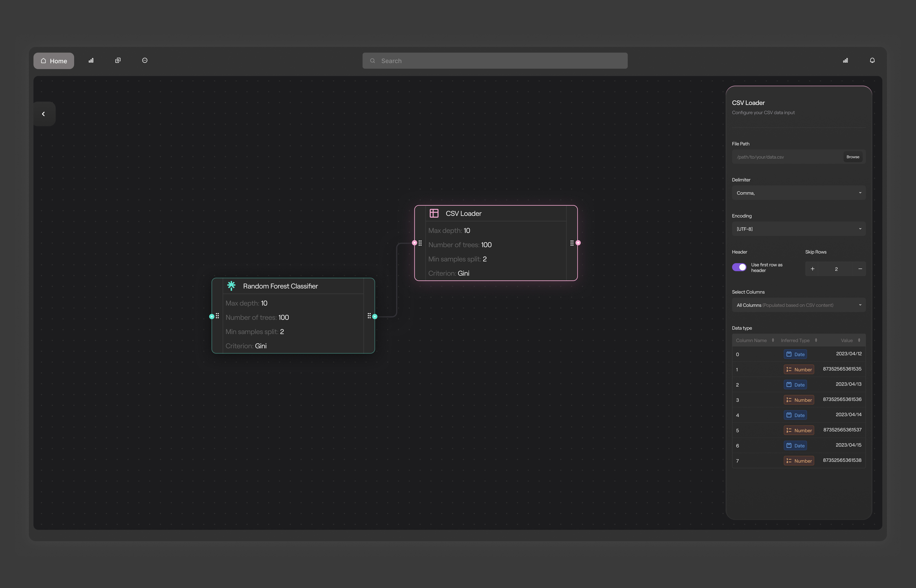Click the CSV Loader table icon on the node
The width and height of the screenshot is (916, 588).
434,213
